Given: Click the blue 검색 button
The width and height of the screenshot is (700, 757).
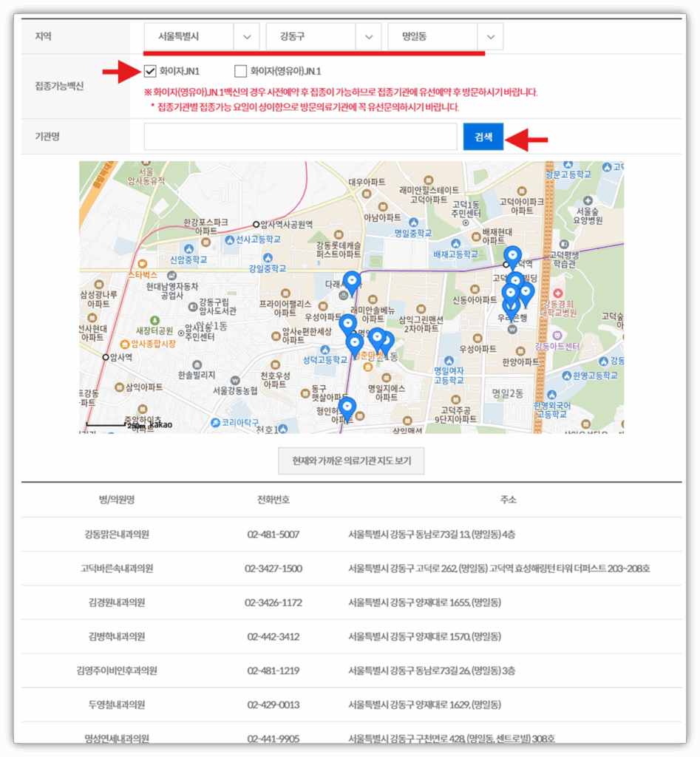Looking at the screenshot, I should 483,137.
